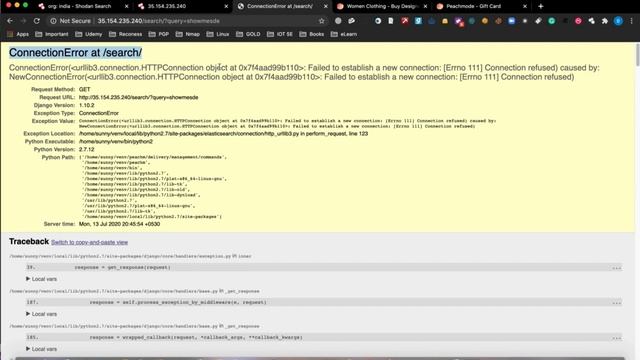Go back to the previous page
Image resolution: width=640 pixels, height=360 pixels.
(x=10, y=21)
